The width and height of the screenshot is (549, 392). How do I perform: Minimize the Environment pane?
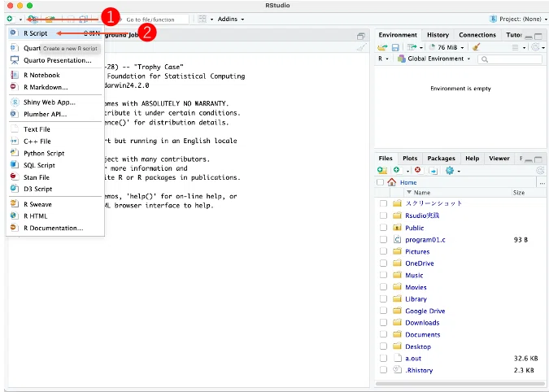tap(529, 37)
